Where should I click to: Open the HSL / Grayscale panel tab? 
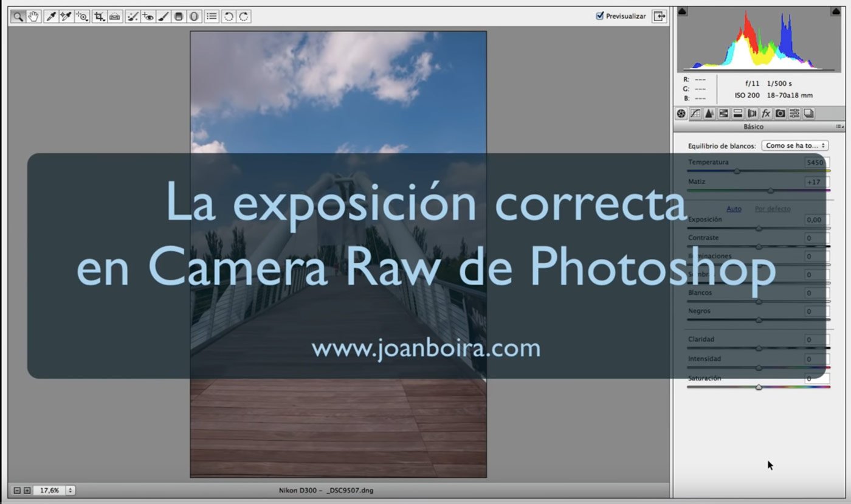pos(723,114)
